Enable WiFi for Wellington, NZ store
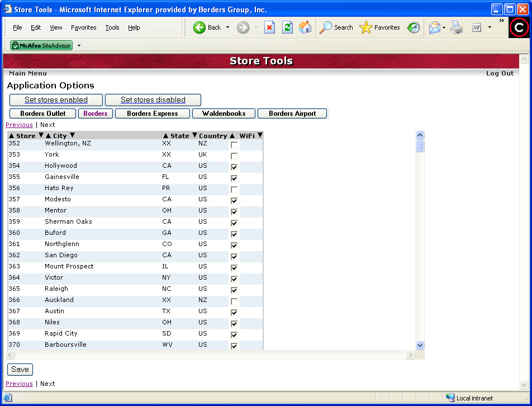 [234, 145]
